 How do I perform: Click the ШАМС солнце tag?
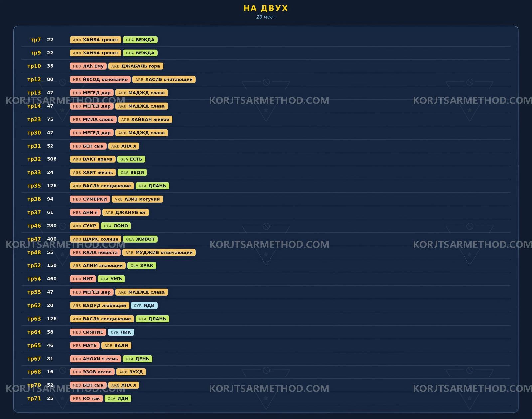click(95, 239)
